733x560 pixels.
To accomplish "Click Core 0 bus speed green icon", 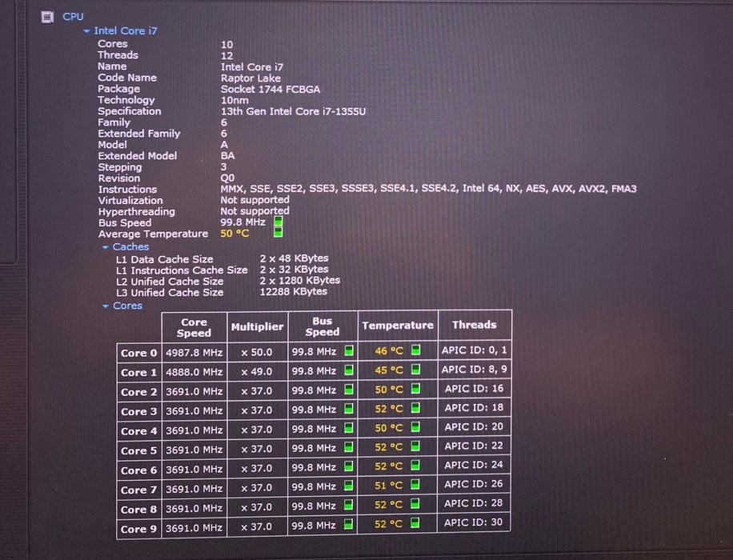I will pyautogui.click(x=349, y=350).
